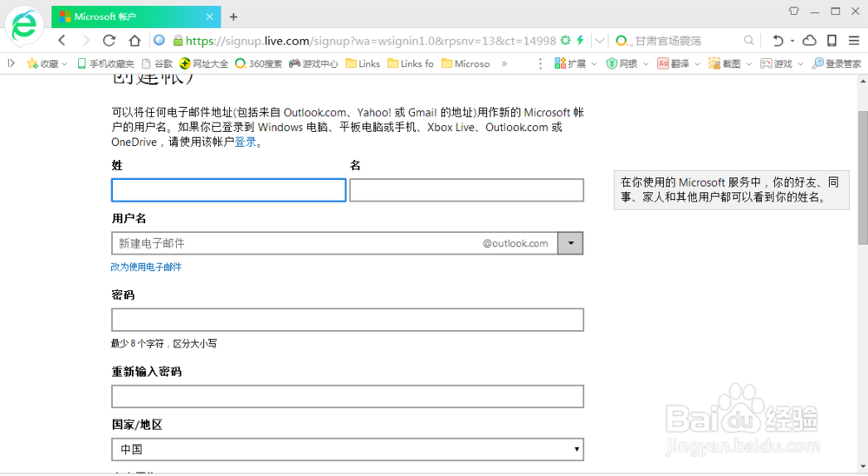Click the search magnifier icon

748,41
